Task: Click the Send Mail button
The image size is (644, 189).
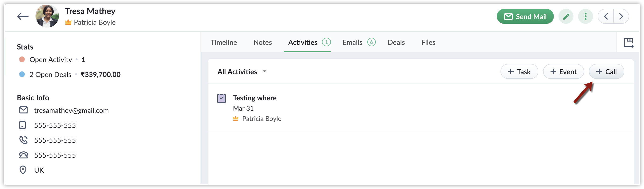Action: click(x=525, y=17)
